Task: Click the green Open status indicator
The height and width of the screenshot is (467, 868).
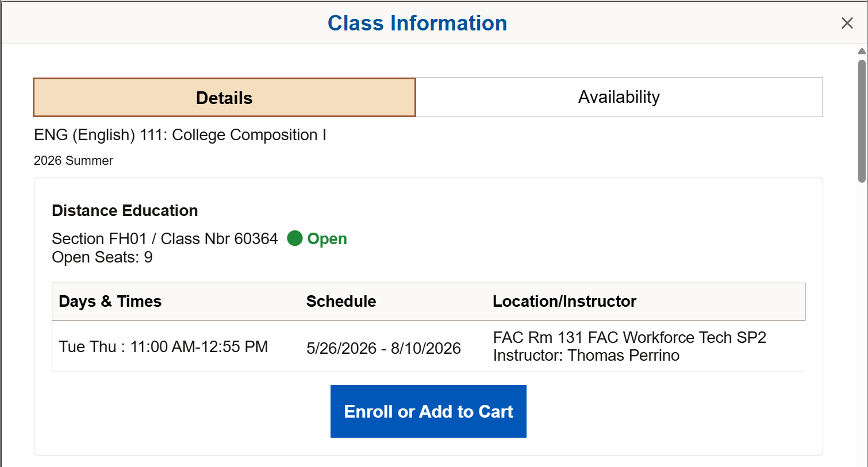Action: pyautogui.click(x=294, y=239)
